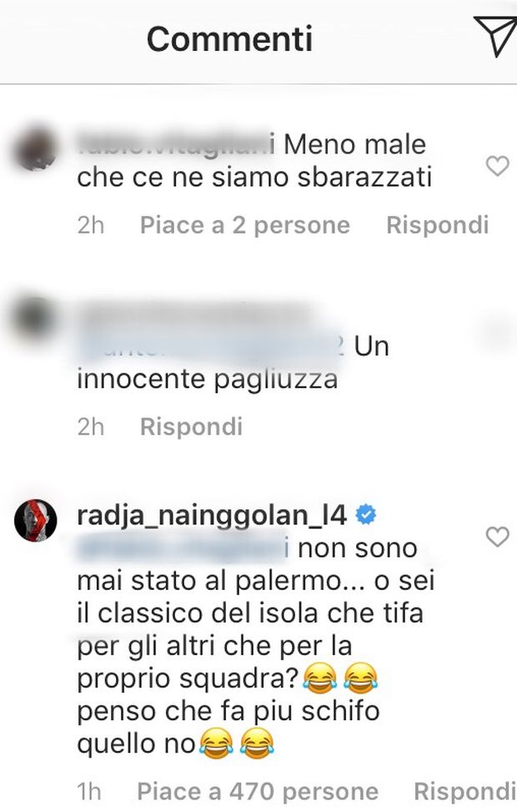Open first commenter's blurred profile picture
The image size is (517, 812).
tap(35, 149)
